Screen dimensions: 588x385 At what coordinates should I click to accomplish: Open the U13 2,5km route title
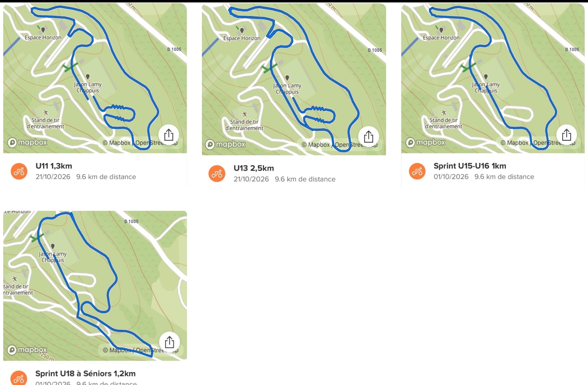coord(253,168)
